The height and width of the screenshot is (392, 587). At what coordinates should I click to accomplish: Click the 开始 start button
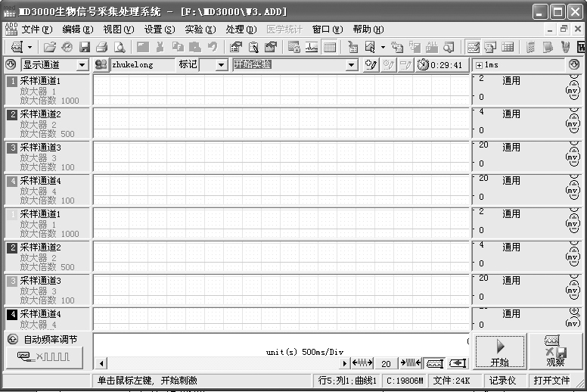coord(500,352)
